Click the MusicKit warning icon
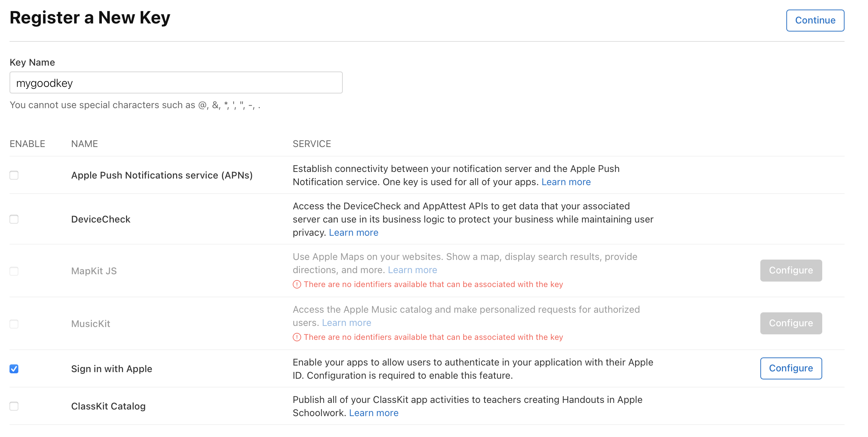This screenshot has width=868, height=437. coord(297,337)
